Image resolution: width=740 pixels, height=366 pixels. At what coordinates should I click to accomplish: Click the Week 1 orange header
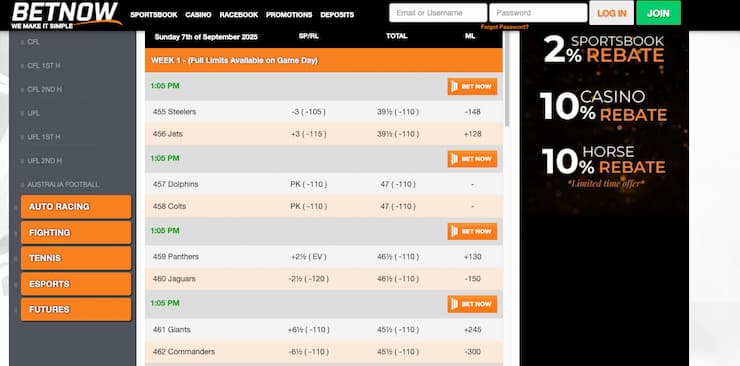pyautogui.click(x=324, y=60)
